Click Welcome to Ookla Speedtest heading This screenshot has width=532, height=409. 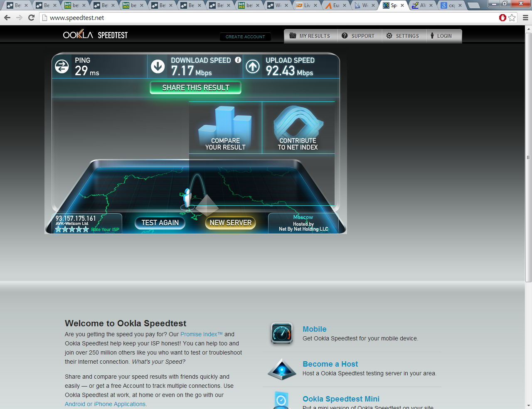pos(126,323)
